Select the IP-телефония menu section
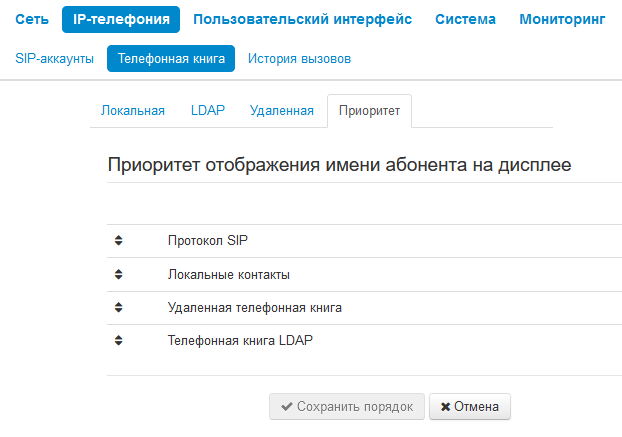The height and width of the screenshot is (437, 622). coord(121,19)
